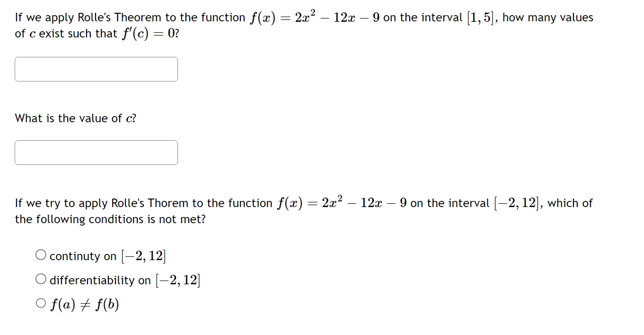Select the radio button for continuity on [-2,12]

tap(41, 254)
